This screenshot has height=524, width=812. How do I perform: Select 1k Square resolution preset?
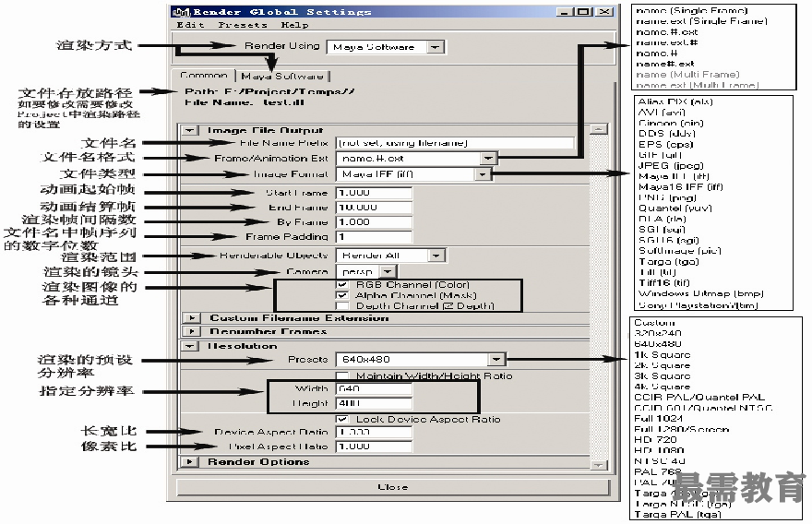[662, 354]
